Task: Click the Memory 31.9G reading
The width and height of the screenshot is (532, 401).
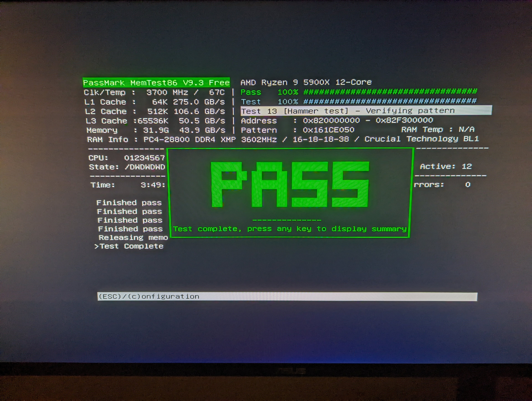Action: [156, 130]
